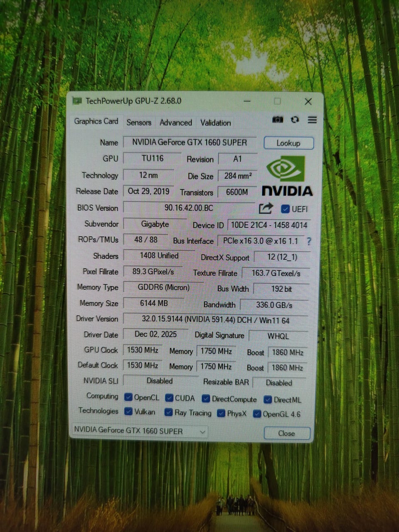
Task: Click the GPU Clock row Boost 1860 MHz
Action: [288, 352]
